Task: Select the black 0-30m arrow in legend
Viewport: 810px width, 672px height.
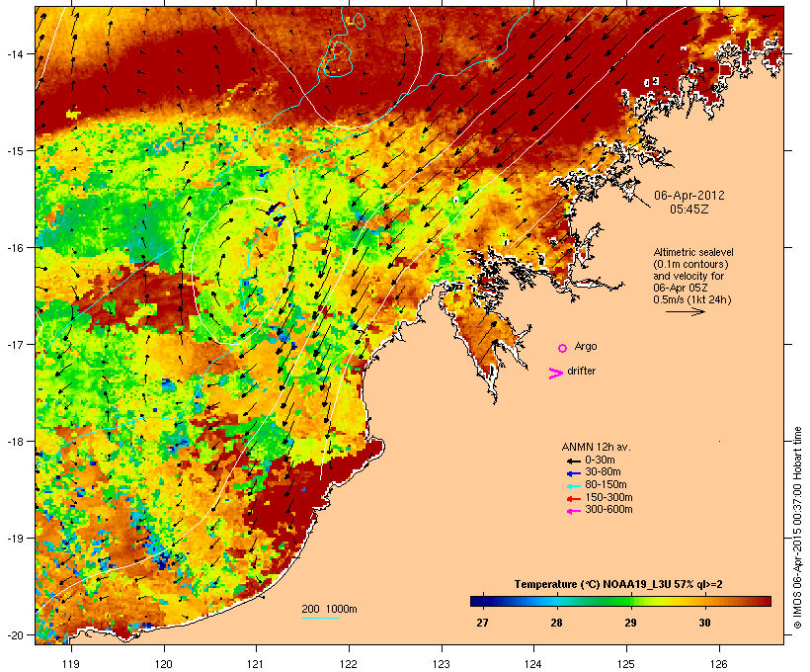Action: (573, 461)
